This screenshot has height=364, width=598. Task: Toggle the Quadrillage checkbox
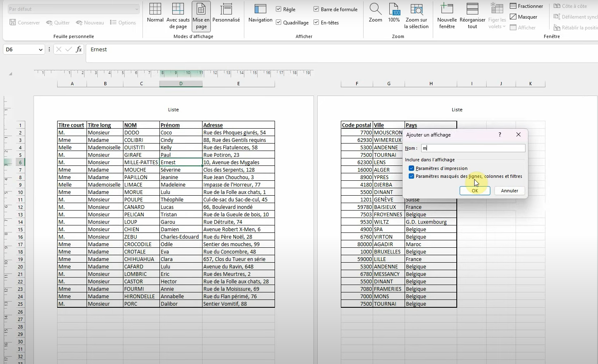click(279, 22)
